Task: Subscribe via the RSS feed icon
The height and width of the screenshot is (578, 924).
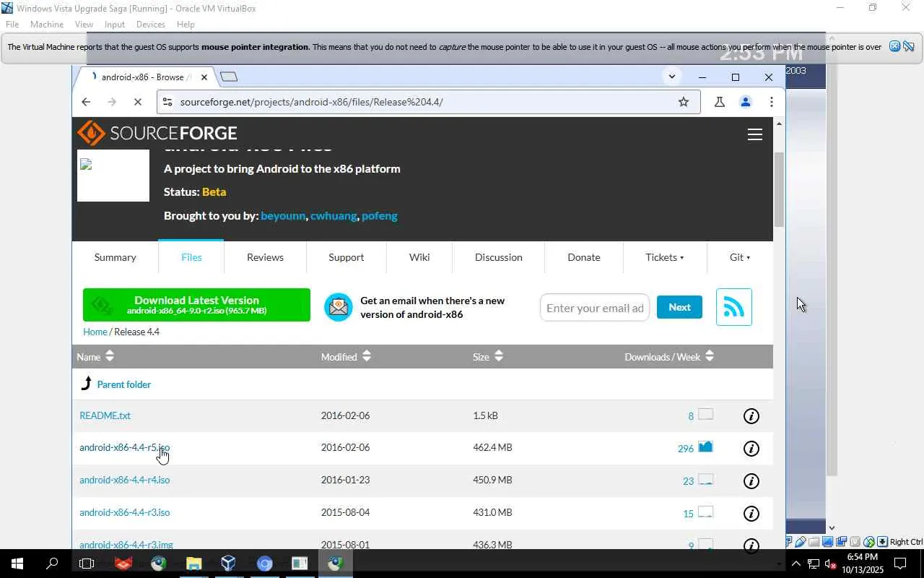Action: [x=734, y=307]
